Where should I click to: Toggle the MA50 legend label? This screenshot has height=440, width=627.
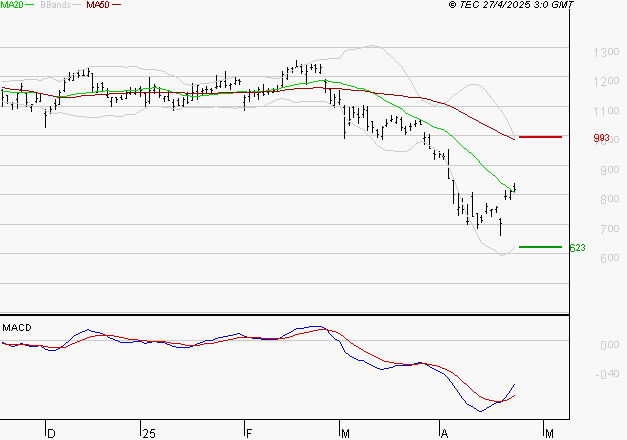coord(98,5)
